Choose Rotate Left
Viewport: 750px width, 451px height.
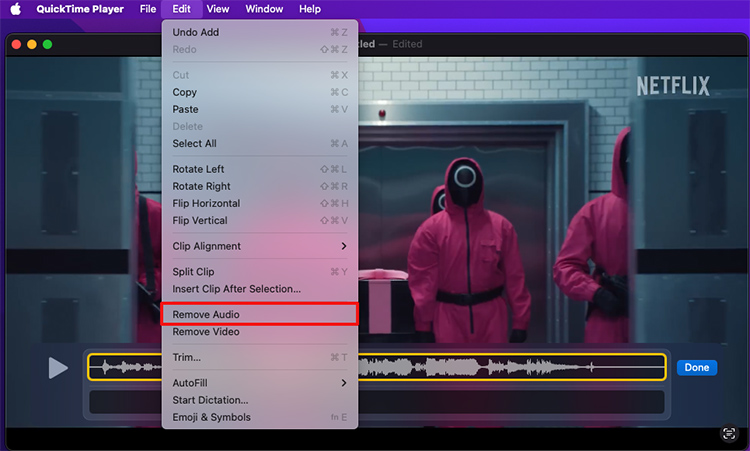[x=260, y=169]
